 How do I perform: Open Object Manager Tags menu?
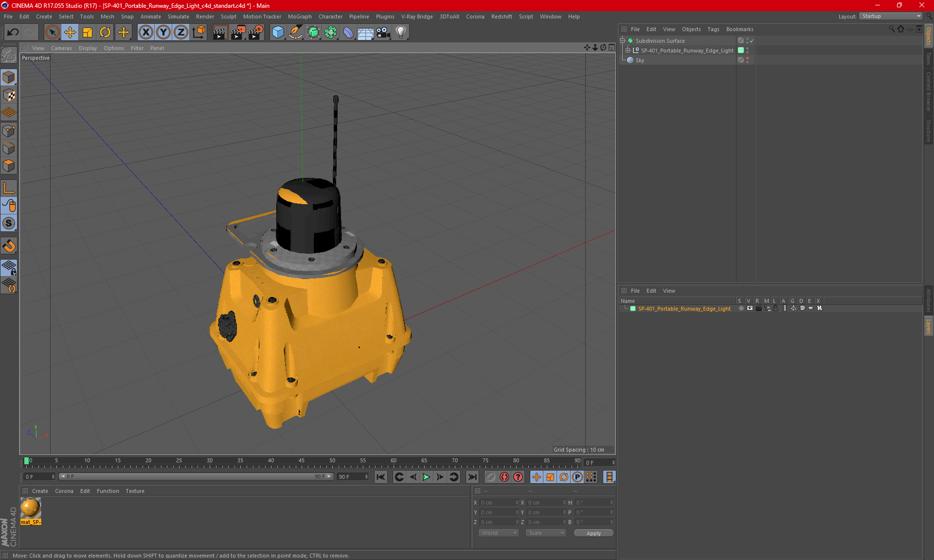(x=713, y=29)
